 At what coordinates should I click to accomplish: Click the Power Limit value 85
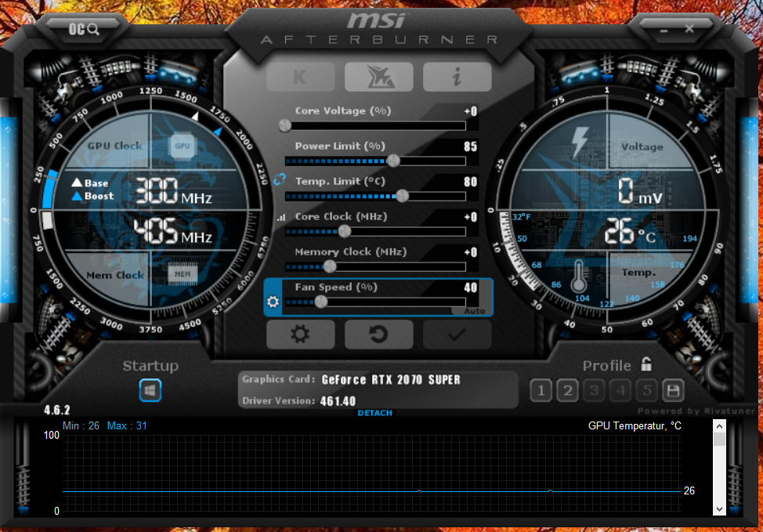click(x=470, y=147)
